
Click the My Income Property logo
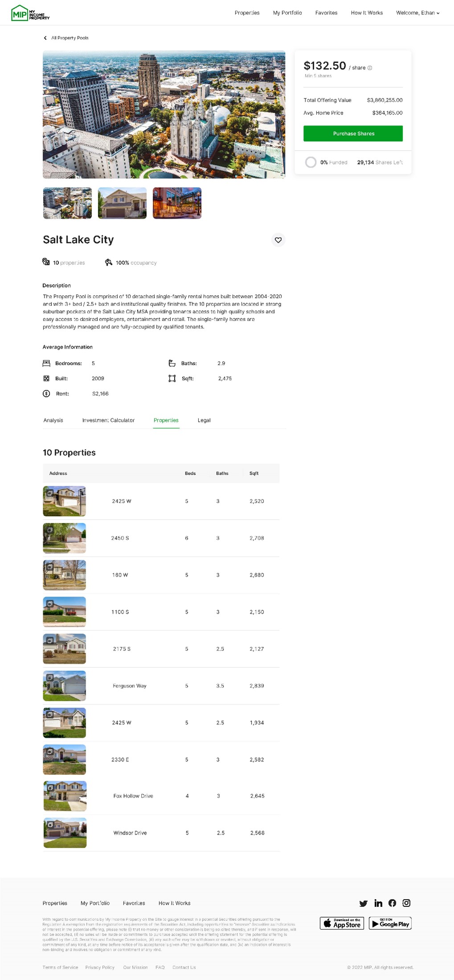click(x=30, y=13)
